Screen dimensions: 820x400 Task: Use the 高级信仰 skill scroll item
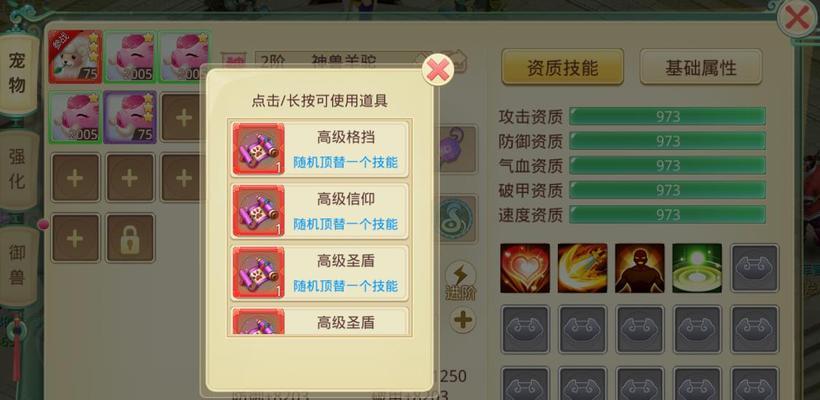coord(320,211)
